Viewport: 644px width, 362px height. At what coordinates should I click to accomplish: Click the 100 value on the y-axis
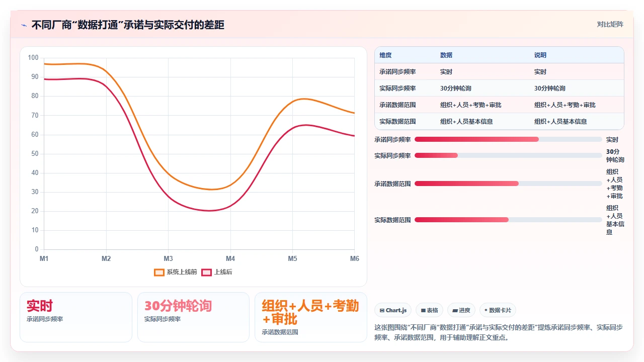coord(33,58)
